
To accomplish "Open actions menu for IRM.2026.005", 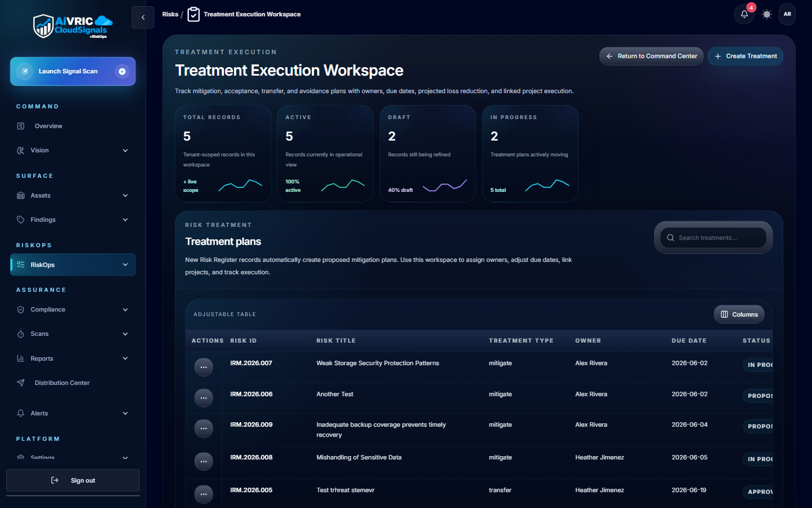I will coord(204,494).
